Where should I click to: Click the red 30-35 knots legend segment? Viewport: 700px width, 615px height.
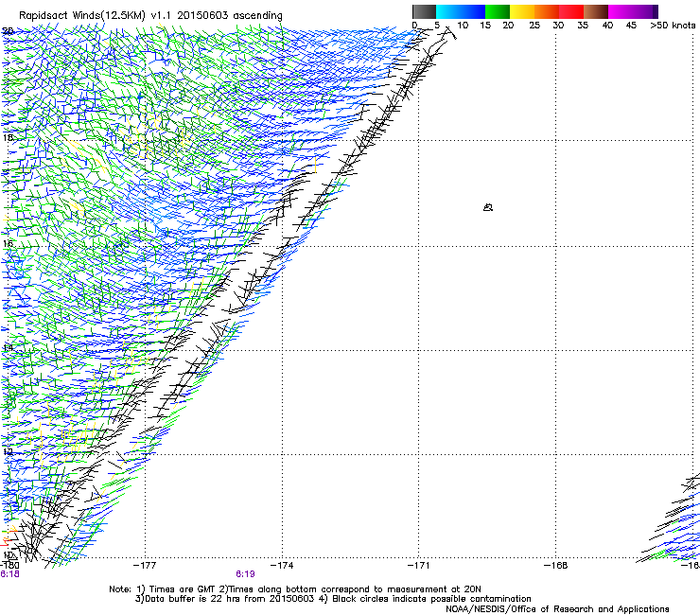click(x=571, y=11)
